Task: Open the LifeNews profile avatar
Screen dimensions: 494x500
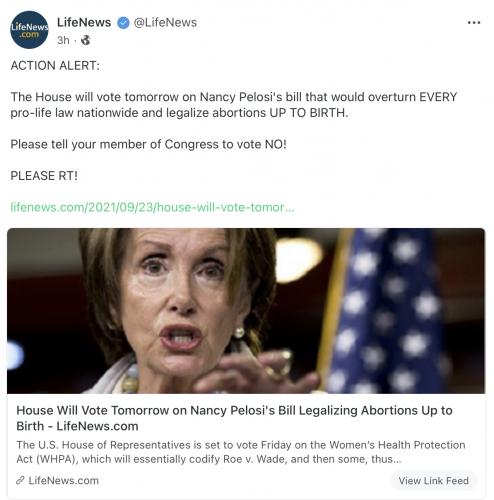Action: [x=29, y=30]
